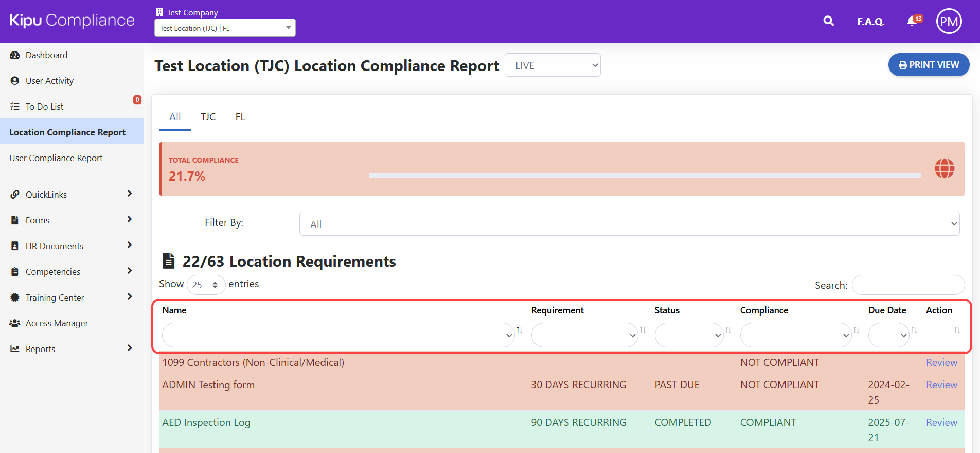The height and width of the screenshot is (453, 980).
Task: Switch to the TJC tab
Action: [x=208, y=117]
